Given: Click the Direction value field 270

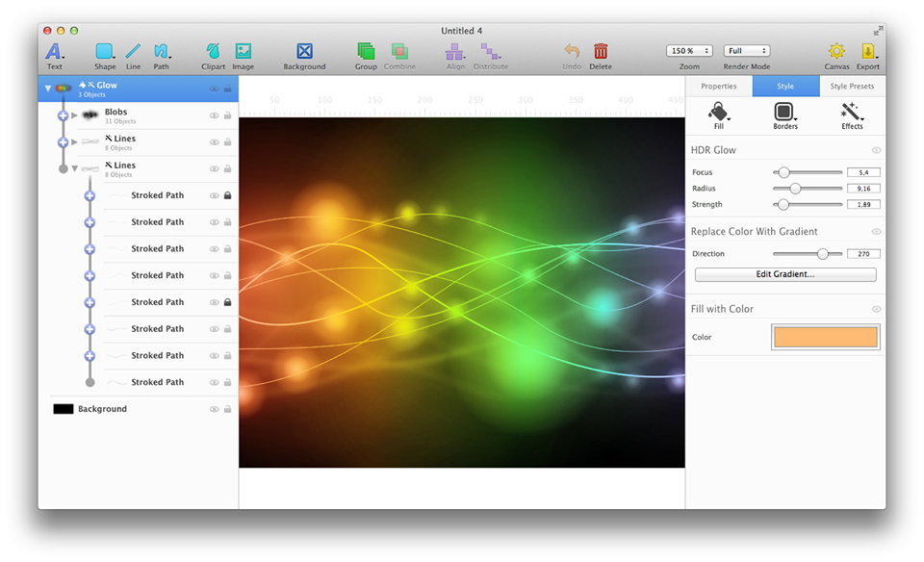Looking at the screenshot, I should tap(863, 254).
